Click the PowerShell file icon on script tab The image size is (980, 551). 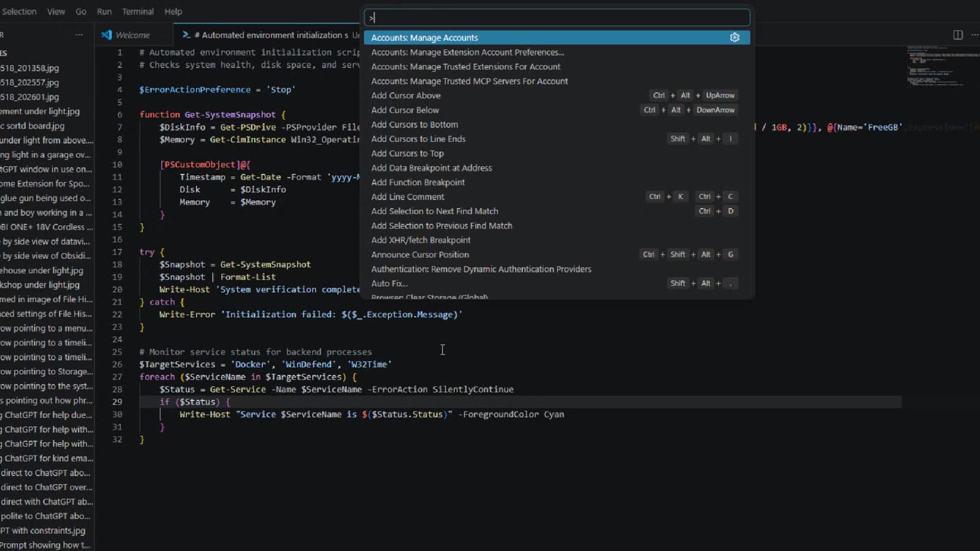186,35
